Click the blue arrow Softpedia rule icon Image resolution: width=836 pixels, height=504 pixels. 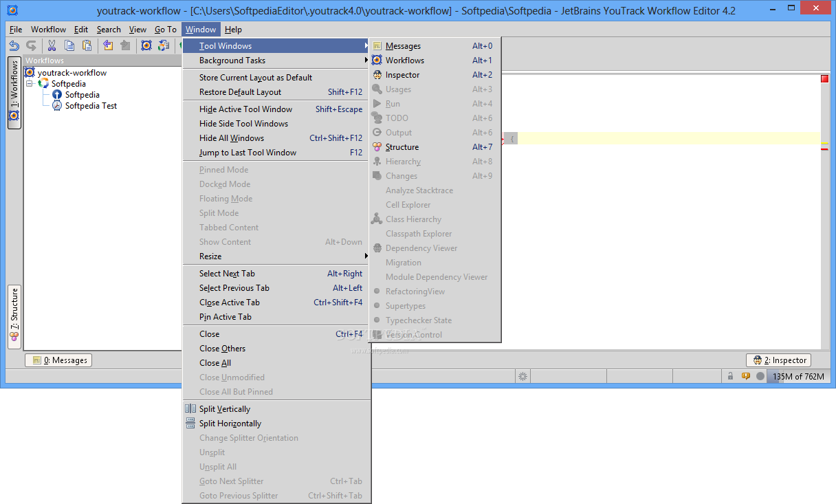coord(57,95)
